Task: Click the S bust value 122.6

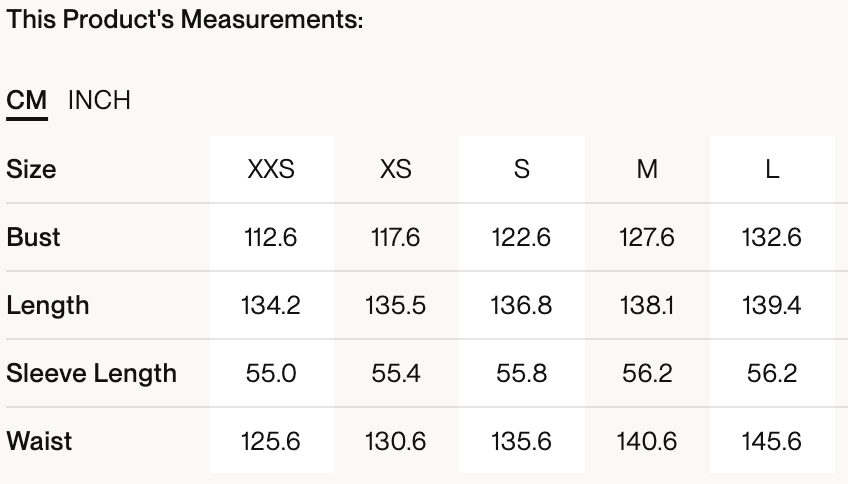Action: click(x=521, y=237)
